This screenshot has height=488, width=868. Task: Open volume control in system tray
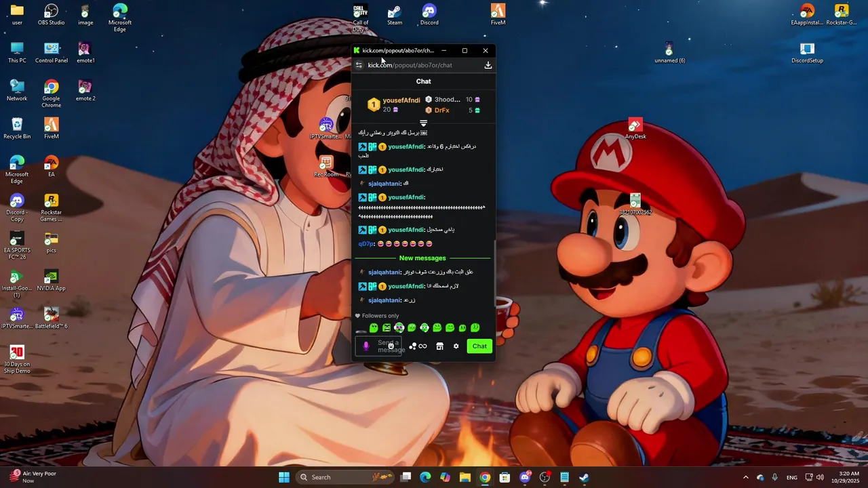point(821,477)
